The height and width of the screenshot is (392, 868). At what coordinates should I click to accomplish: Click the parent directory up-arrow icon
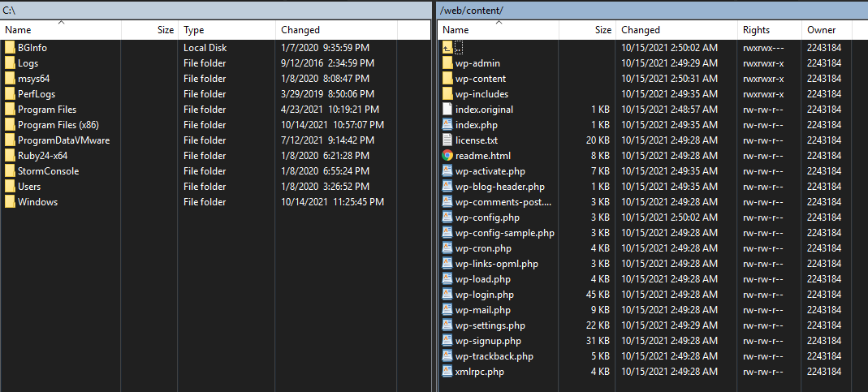(447, 48)
